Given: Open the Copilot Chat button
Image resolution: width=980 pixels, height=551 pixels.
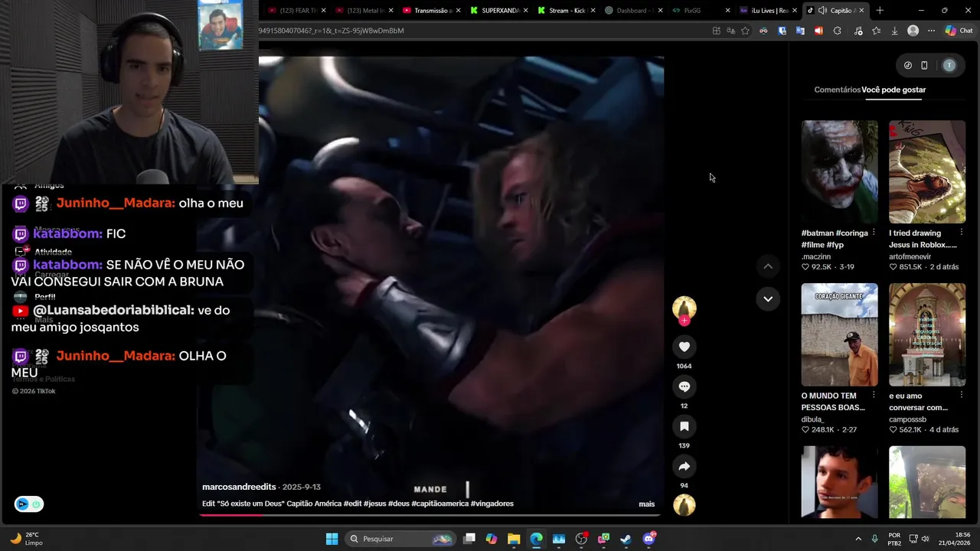Looking at the screenshot, I should [x=959, y=31].
